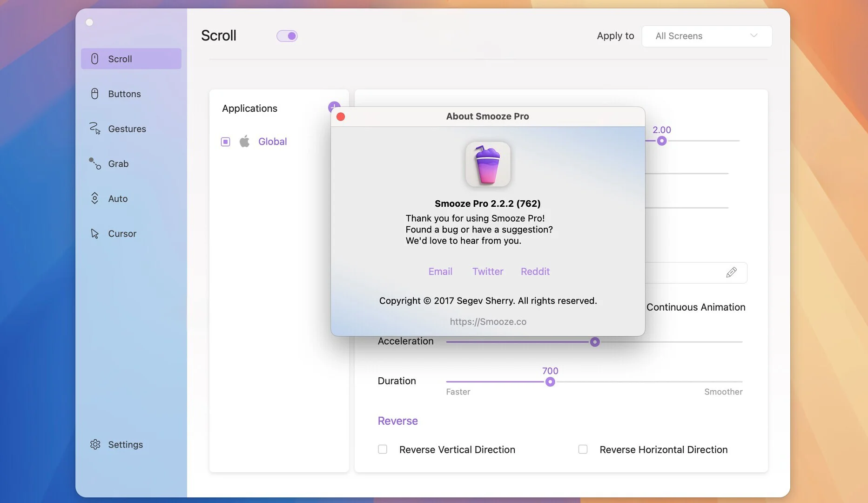Image resolution: width=868 pixels, height=503 pixels.
Task: Click the Smooze Pro 2.2.2 (762) version text
Action: pyautogui.click(x=487, y=204)
